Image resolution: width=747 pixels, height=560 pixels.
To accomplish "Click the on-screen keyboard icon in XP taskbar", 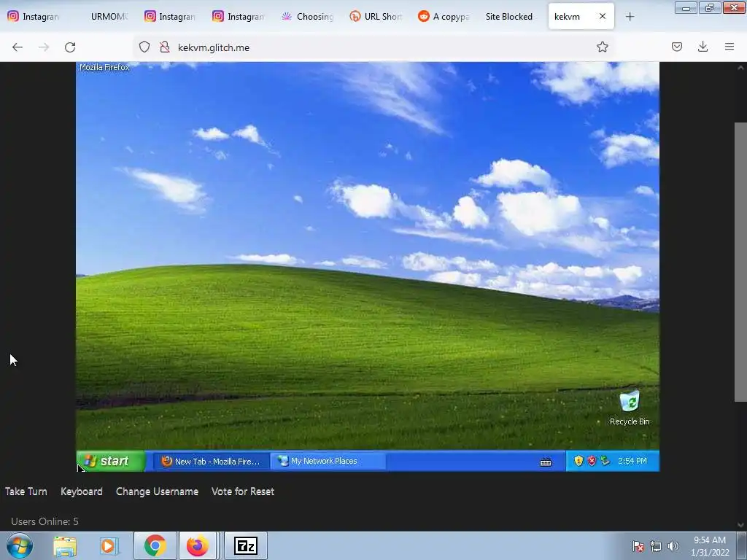I will coord(546,462).
